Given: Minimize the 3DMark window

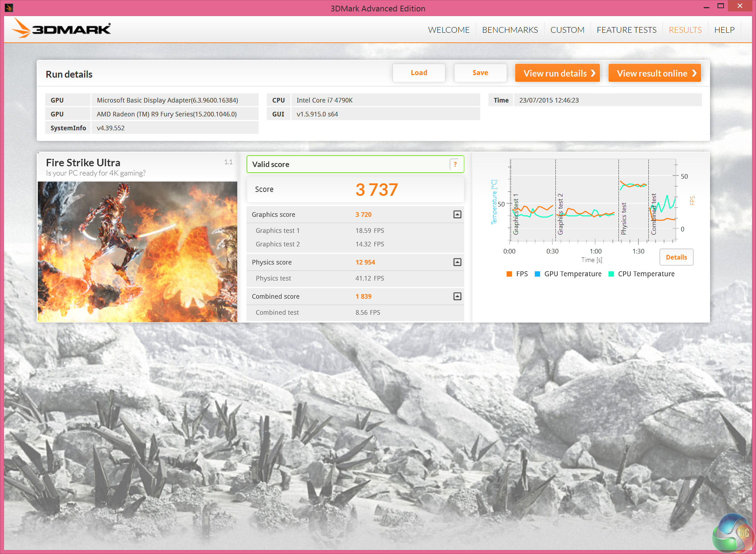Looking at the screenshot, I should pos(706,7).
